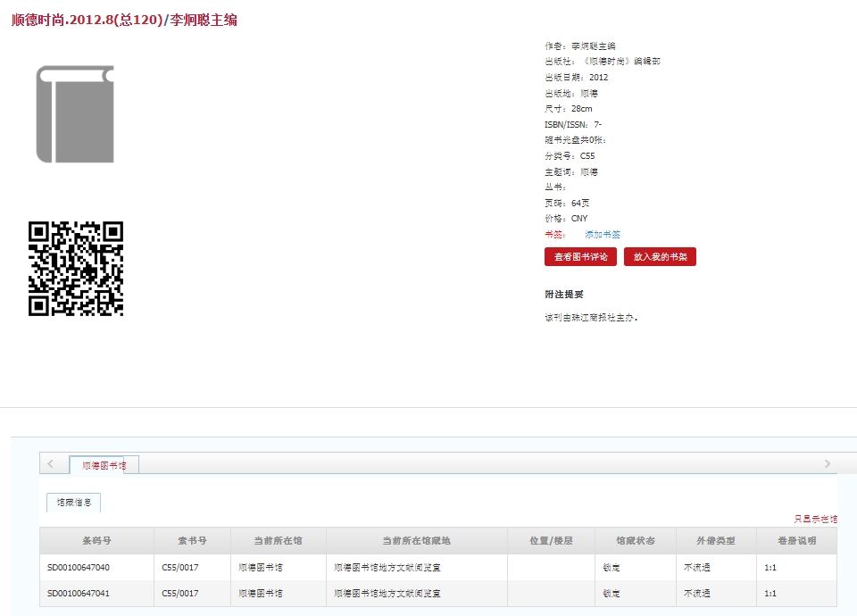Click the 附注提要 heading
This screenshot has width=857, height=616.
pos(564,294)
